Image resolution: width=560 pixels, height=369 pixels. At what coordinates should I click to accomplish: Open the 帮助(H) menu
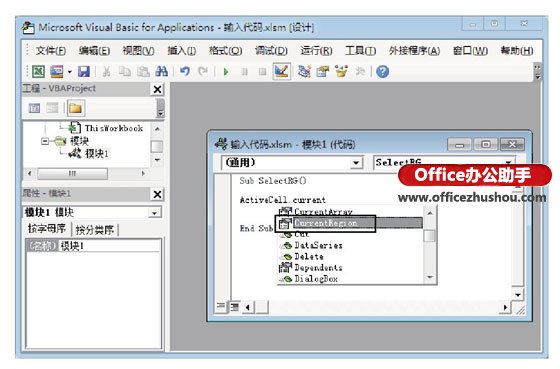click(x=517, y=51)
